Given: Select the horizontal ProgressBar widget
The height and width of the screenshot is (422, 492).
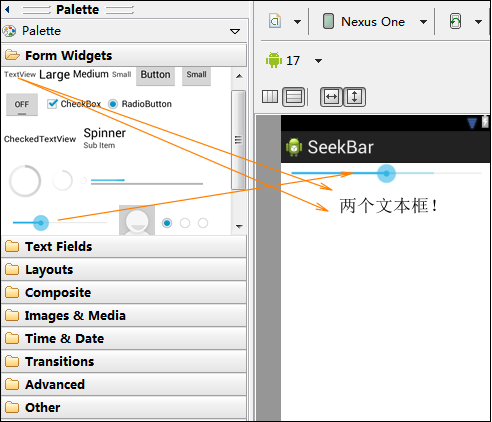Looking at the screenshot, I should (x=147, y=182).
